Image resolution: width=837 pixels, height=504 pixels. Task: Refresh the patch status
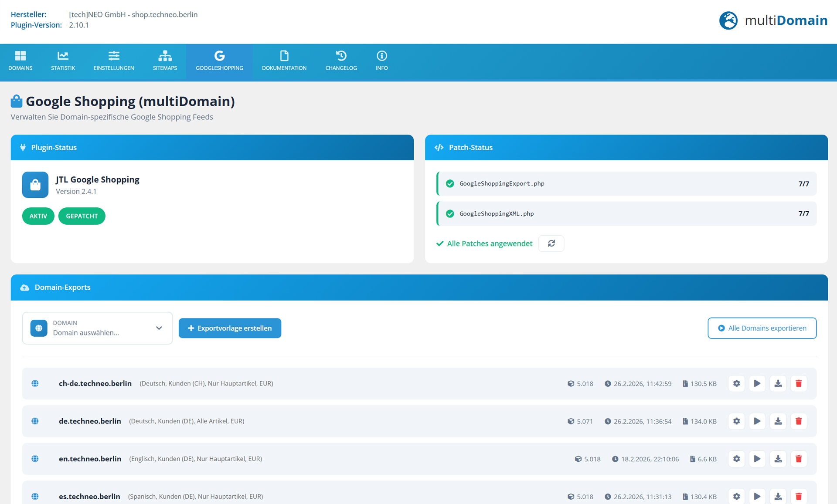pyautogui.click(x=551, y=244)
